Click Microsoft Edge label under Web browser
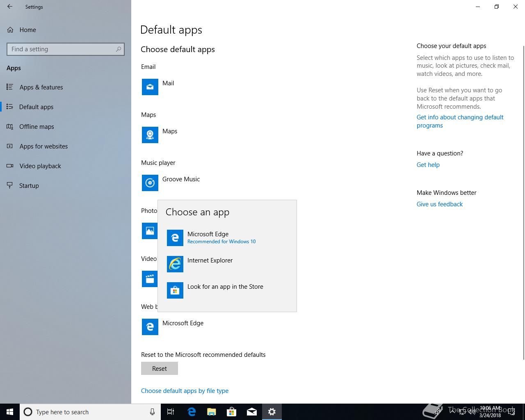Viewport: 525px width, 420px height. pyautogui.click(x=183, y=323)
